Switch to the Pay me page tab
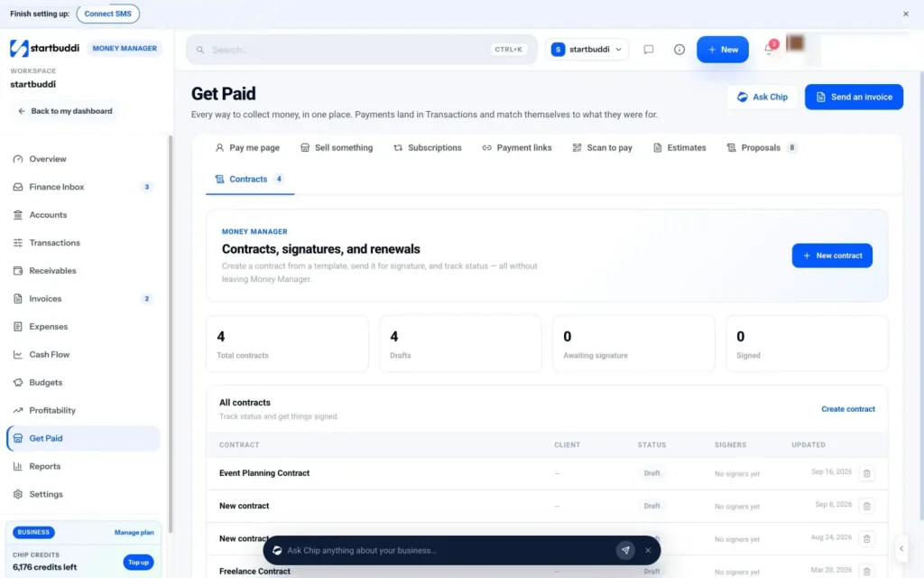Screen dimensions: 924x578 pos(247,147)
